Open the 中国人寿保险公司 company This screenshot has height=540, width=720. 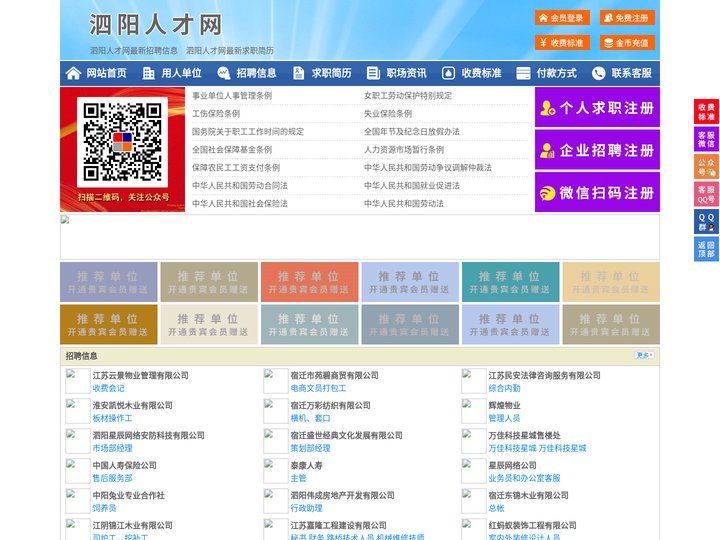click(x=124, y=465)
